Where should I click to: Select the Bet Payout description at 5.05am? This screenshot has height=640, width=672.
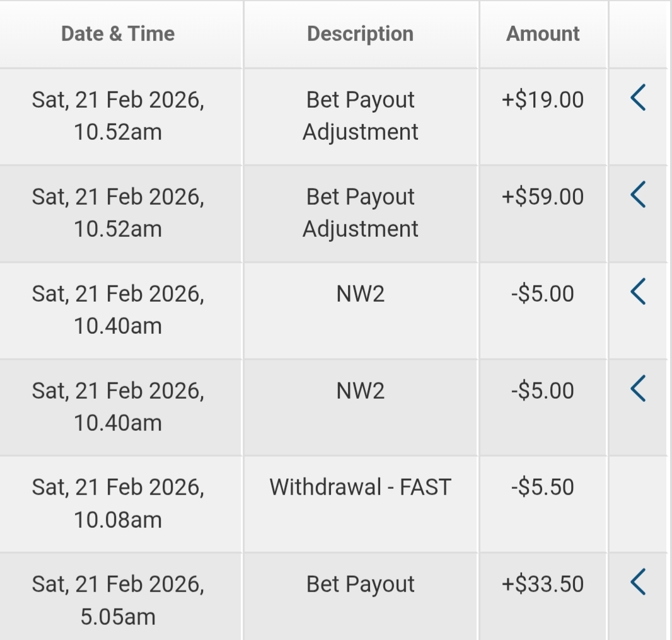(360, 584)
